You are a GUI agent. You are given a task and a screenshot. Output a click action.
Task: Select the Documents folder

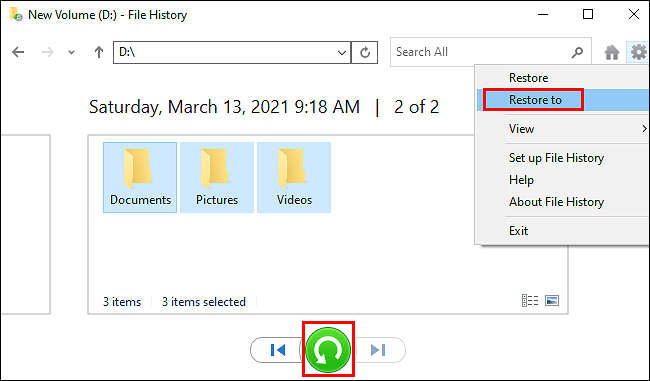point(140,177)
